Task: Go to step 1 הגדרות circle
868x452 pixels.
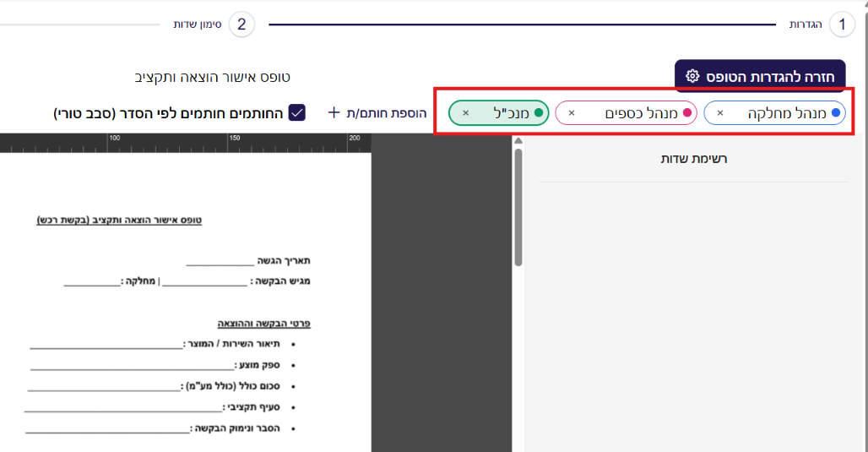Action: tap(842, 25)
